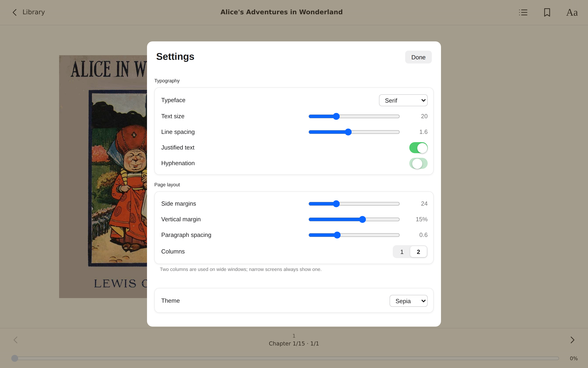Click the Paragraph spacing value 0.6
Image resolution: width=588 pixels, height=368 pixels.
click(x=423, y=235)
